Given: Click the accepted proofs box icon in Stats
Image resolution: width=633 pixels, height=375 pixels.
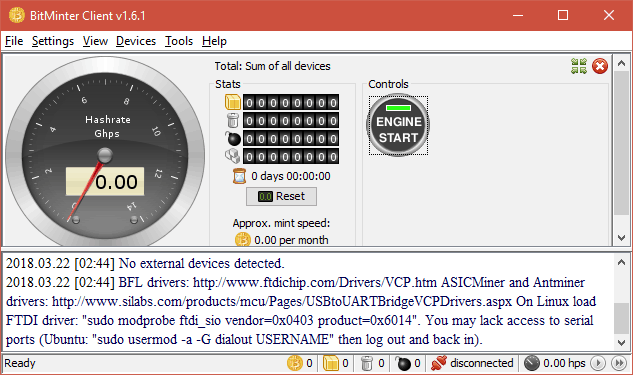Looking at the screenshot, I should click(233, 102).
